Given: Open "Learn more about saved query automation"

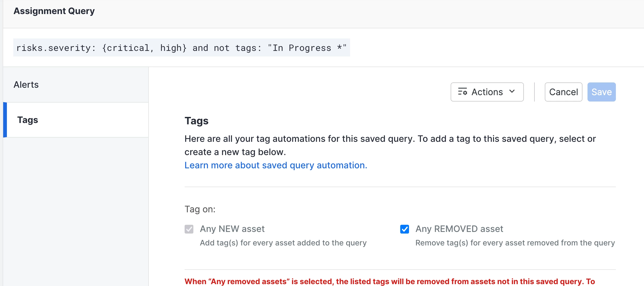Looking at the screenshot, I should point(276,165).
